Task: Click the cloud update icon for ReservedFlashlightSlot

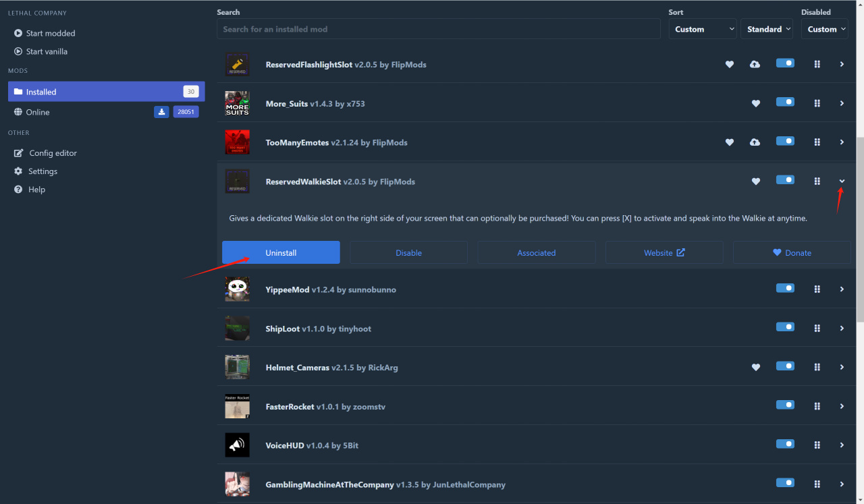Action: click(755, 64)
